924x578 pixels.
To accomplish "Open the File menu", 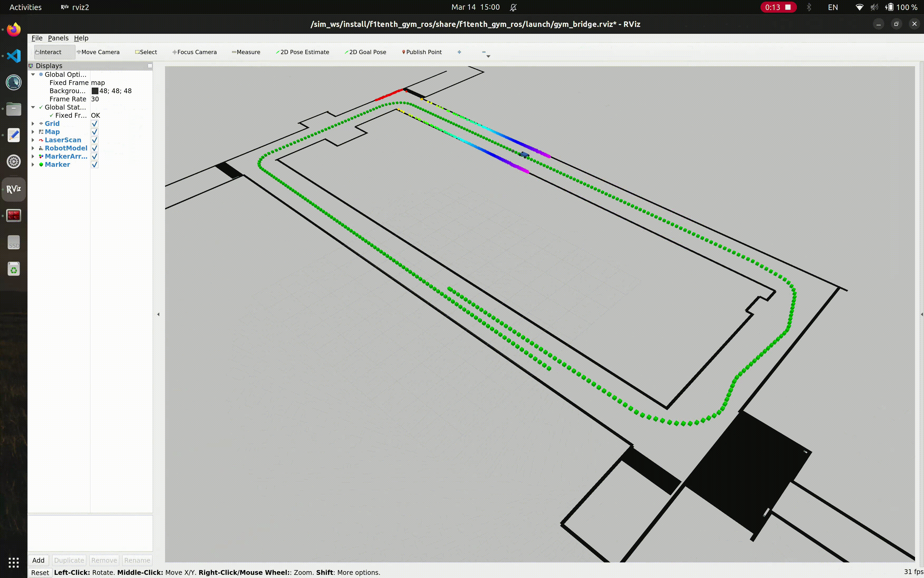I will click(x=37, y=38).
